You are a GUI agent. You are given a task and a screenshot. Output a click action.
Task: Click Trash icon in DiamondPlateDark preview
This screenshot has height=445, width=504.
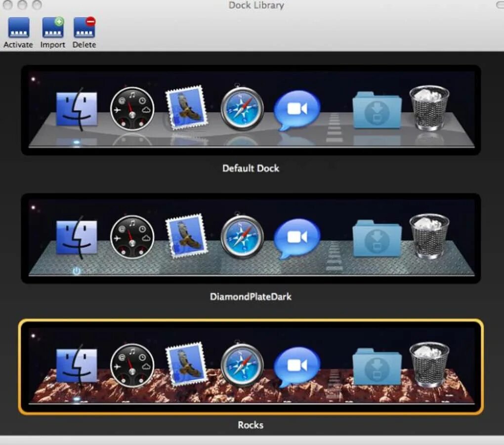coord(429,236)
